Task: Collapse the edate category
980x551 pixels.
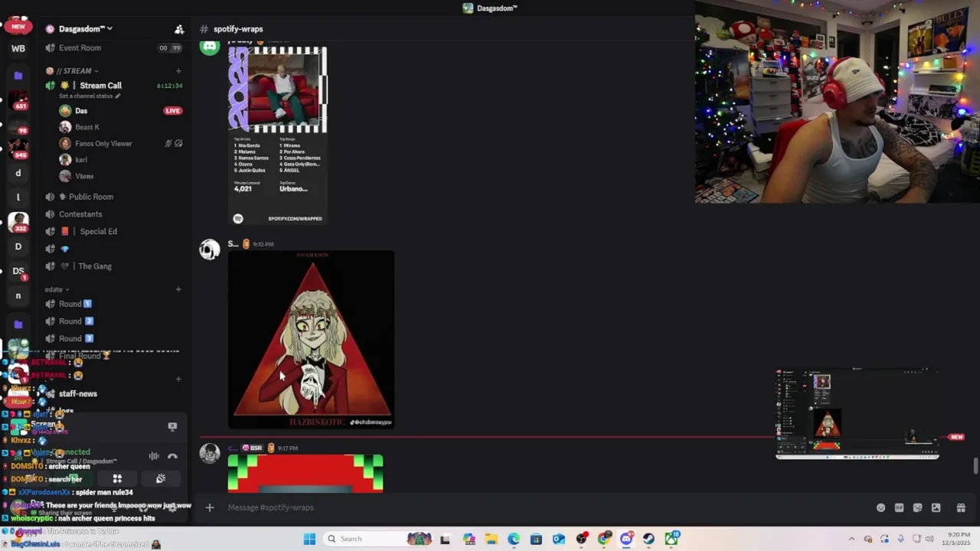Action: pos(57,289)
